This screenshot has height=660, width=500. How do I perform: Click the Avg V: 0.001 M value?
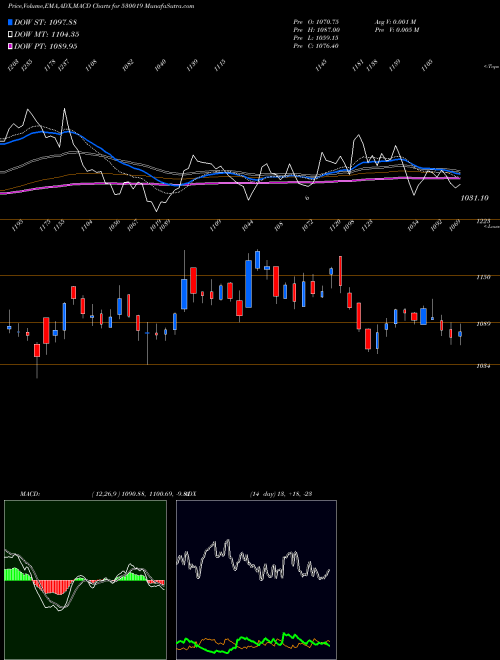click(395, 22)
